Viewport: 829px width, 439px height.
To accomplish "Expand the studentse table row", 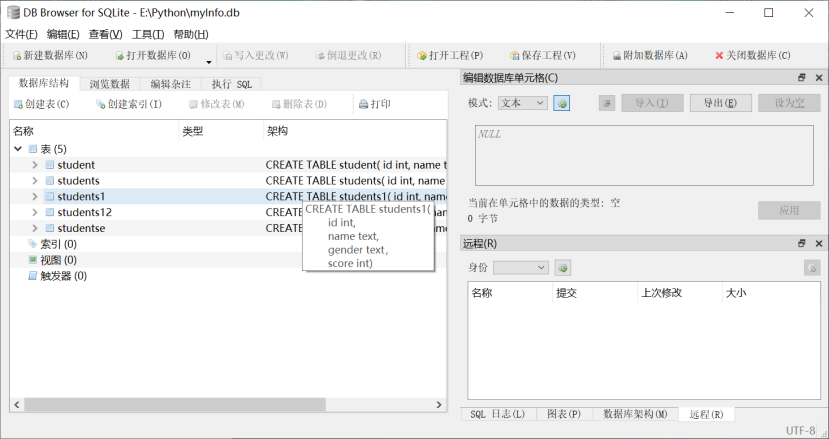I will 35,228.
